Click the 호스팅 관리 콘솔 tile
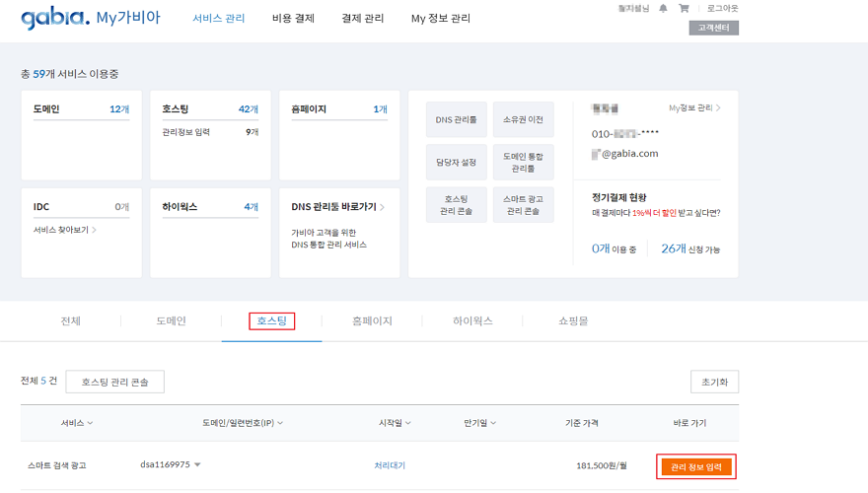 [x=456, y=205]
